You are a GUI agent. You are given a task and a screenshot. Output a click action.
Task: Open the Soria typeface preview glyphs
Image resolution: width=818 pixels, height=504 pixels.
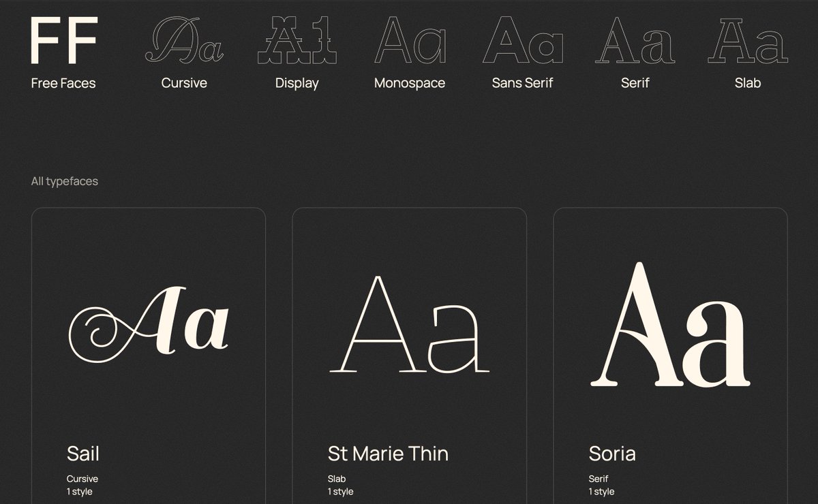point(670,324)
